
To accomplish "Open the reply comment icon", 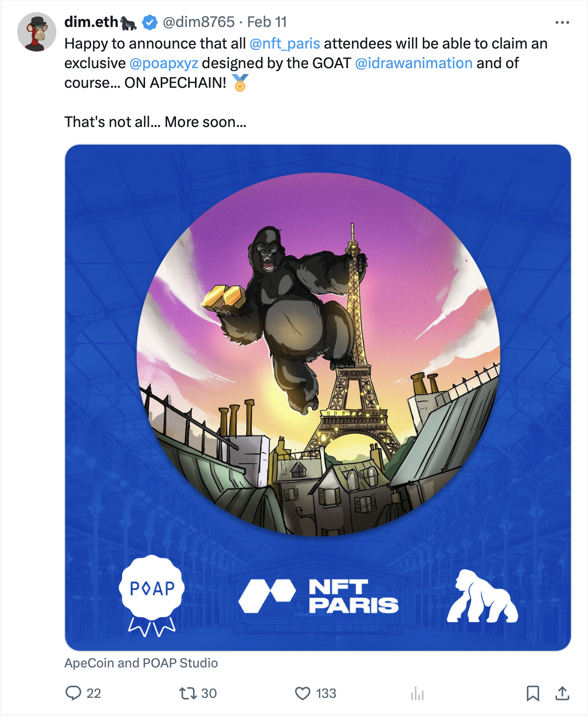I will coord(73,693).
